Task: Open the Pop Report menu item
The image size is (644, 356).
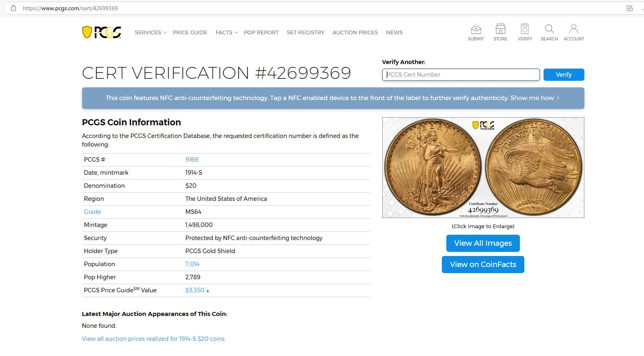Action: click(x=261, y=32)
